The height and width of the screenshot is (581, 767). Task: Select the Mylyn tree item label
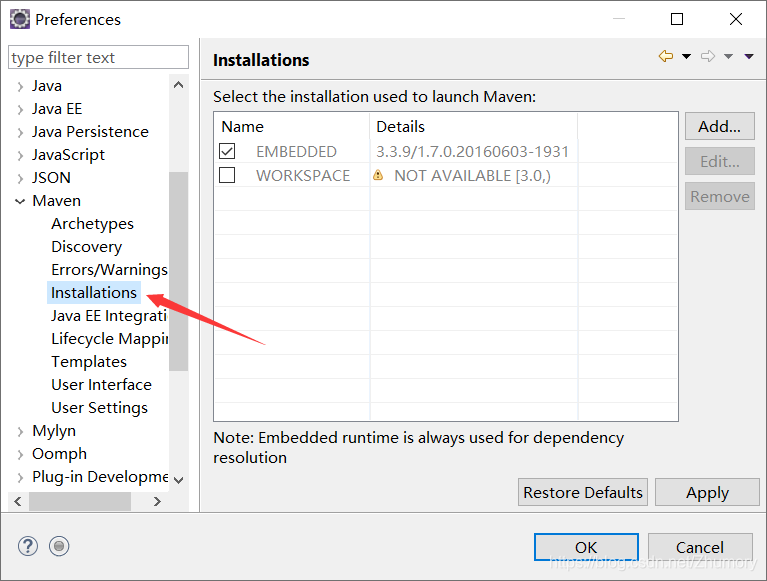(54, 430)
